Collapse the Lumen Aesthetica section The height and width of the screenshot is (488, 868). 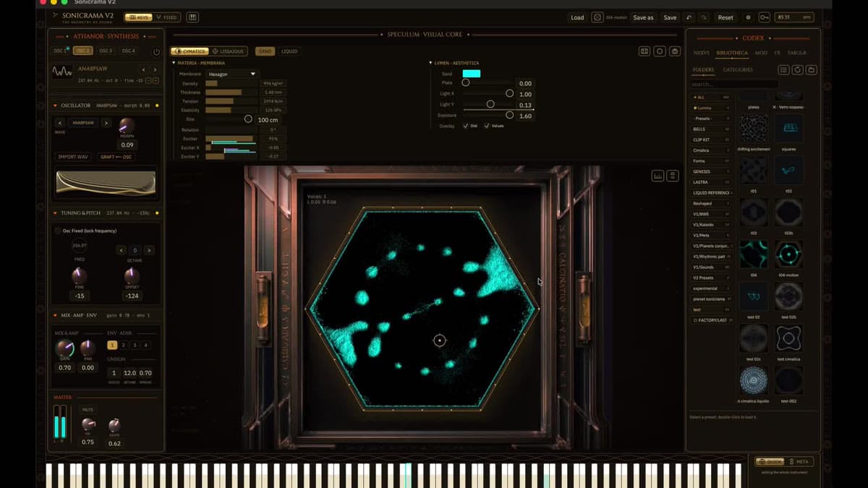point(430,63)
